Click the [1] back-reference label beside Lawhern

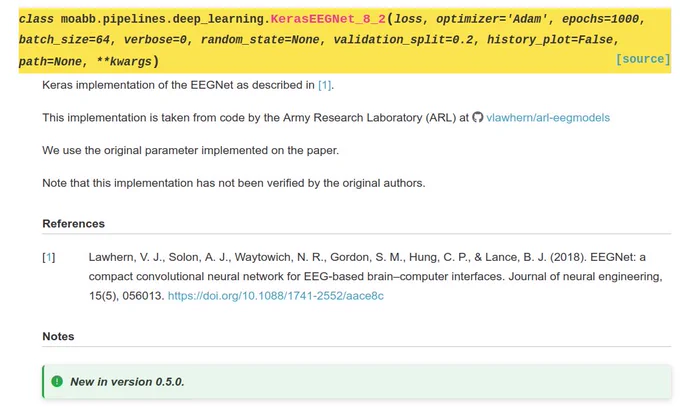point(49,257)
